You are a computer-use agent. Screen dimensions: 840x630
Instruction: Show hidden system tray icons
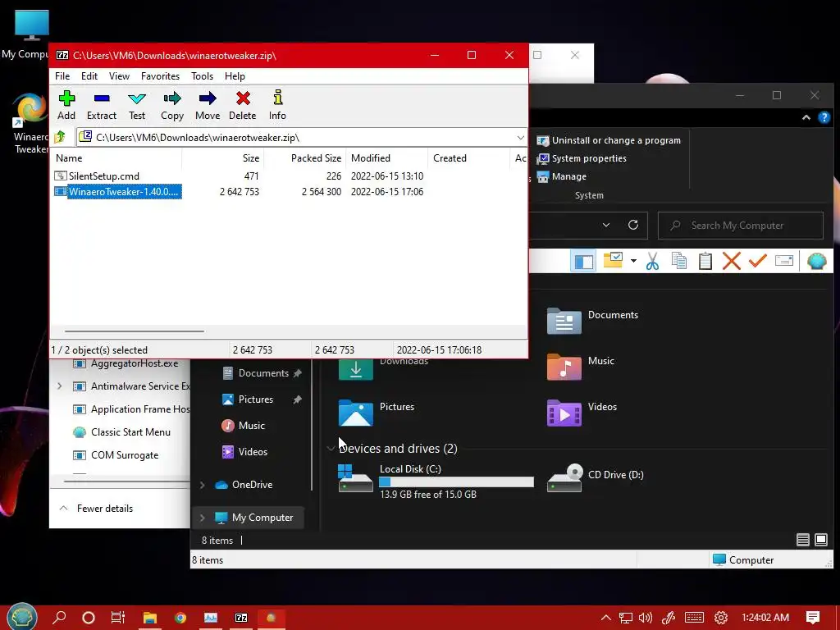(x=605, y=618)
